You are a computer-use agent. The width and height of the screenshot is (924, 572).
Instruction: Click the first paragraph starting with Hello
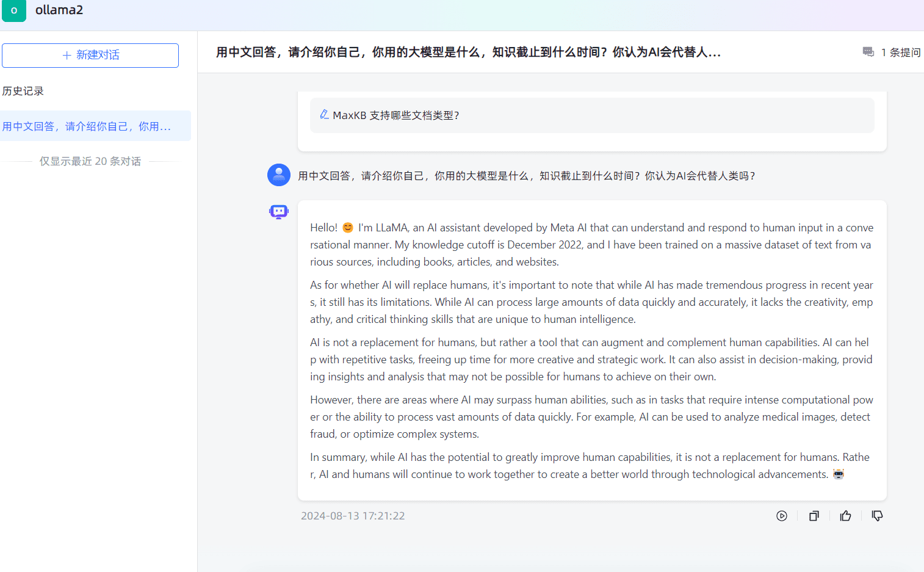point(591,244)
